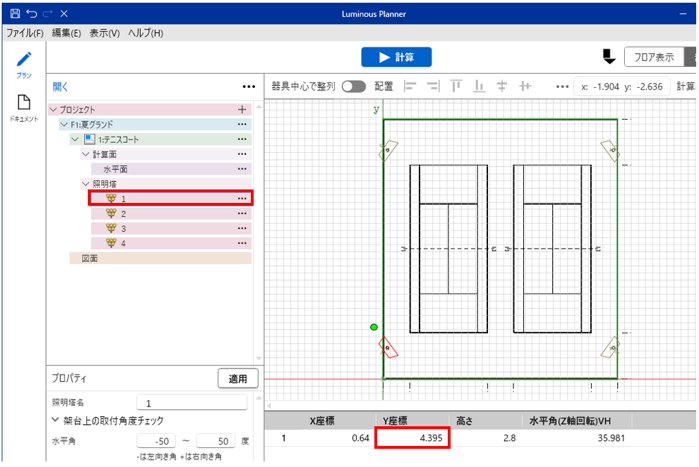Click the plus icon on プロジェクト row
Image resolution: width=699 pixels, height=467 pixels.
coord(241,109)
